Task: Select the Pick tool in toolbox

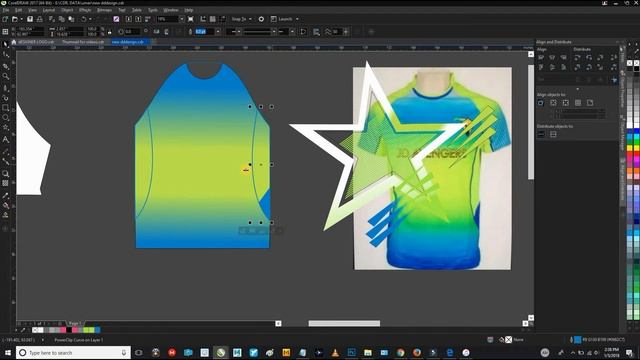Action: [x=5, y=44]
